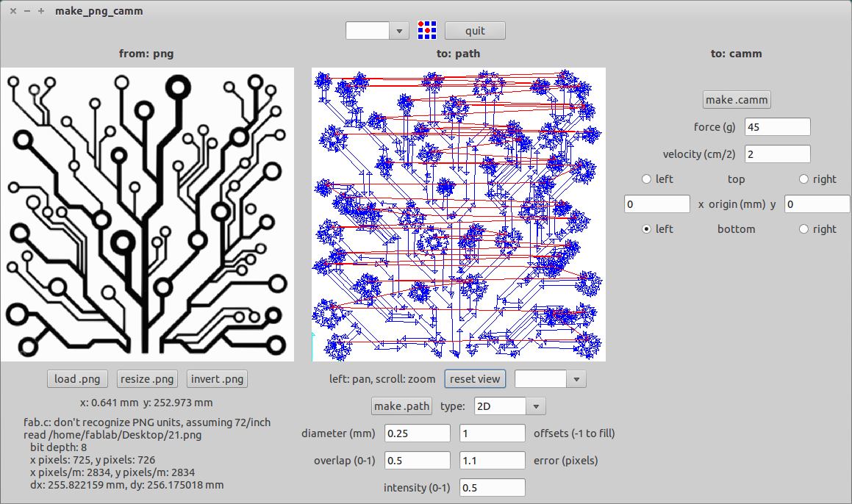
Task: Edit the velocity field value
Action: tap(778, 154)
